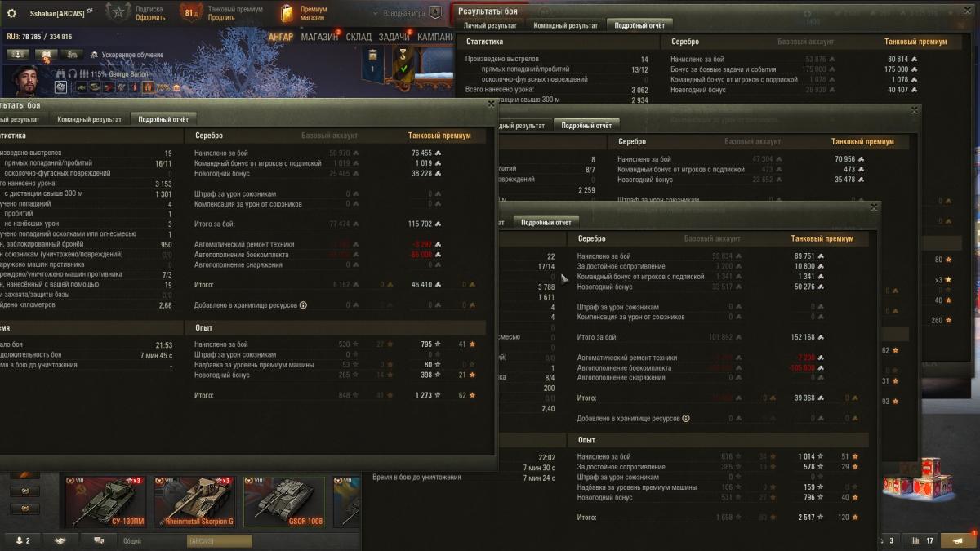Screen dimensions: 980x551
Task: Click player name Sshaban[ARCWS]
Action: pyautogui.click(x=57, y=13)
